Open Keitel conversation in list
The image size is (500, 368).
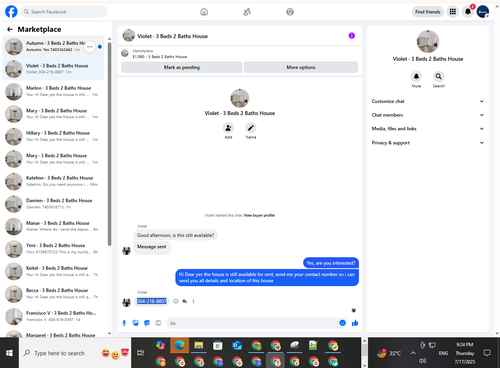coord(53,271)
